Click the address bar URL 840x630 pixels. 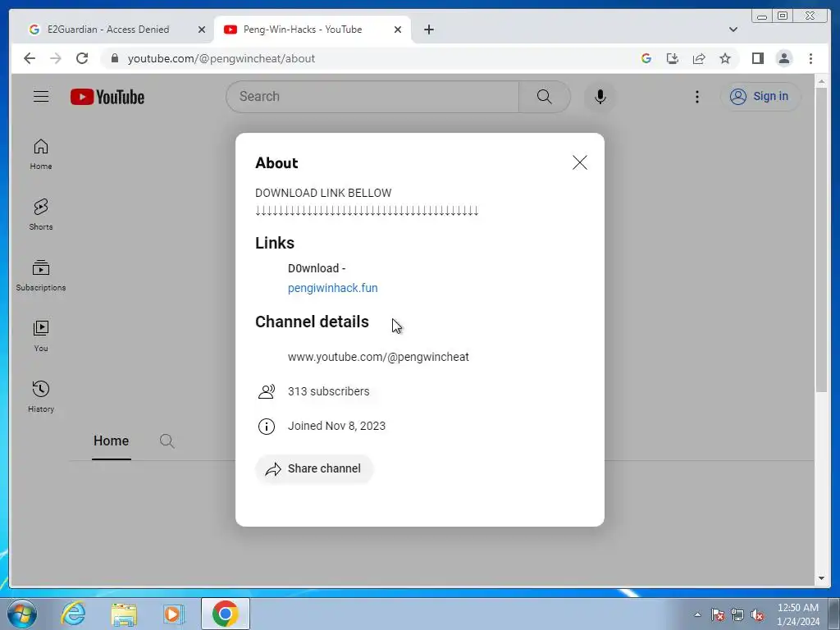(221, 58)
